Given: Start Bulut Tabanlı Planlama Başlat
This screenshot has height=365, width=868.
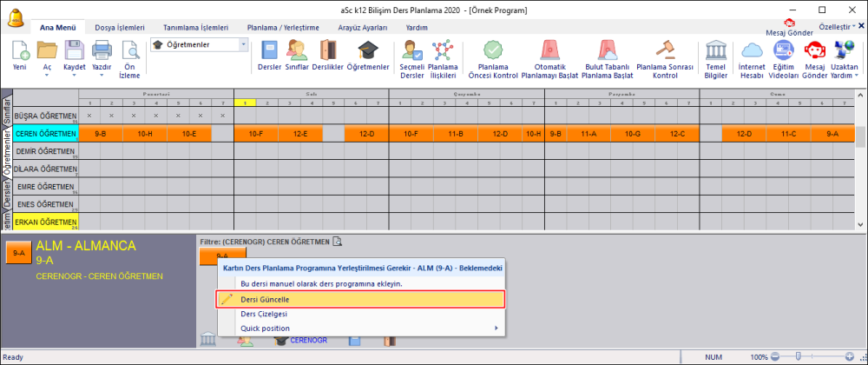Looking at the screenshot, I should [608, 50].
